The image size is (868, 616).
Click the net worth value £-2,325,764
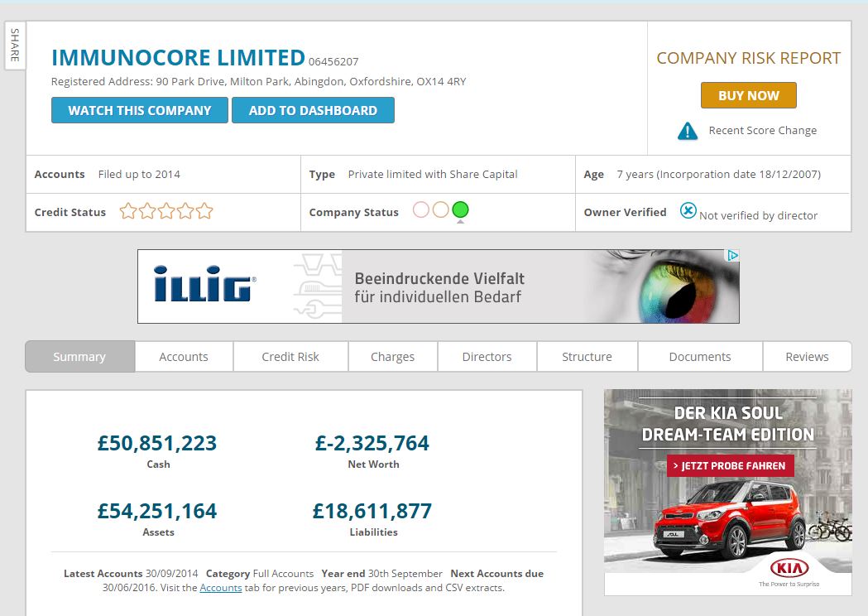pyautogui.click(x=372, y=443)
